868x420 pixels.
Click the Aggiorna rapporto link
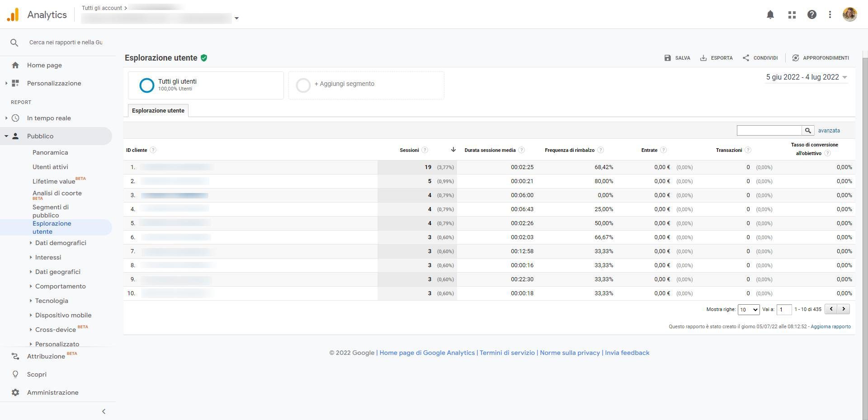click(x=830, y=326)
